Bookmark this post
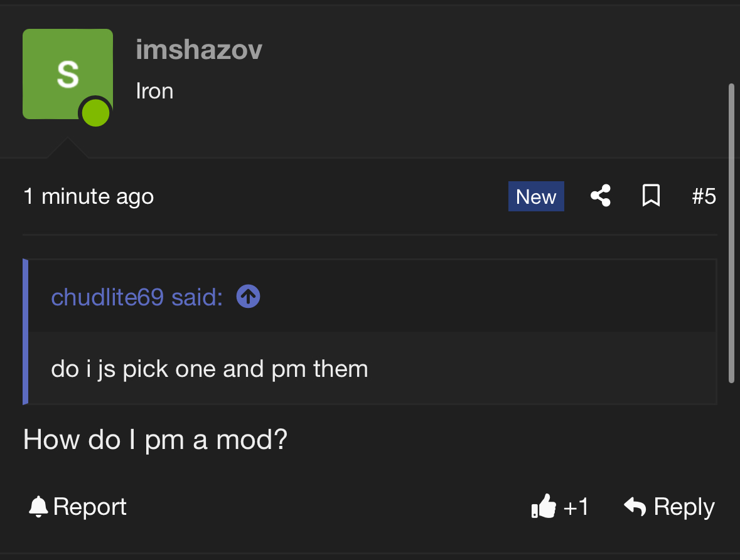This screenshot has height=560, width=740. coord(651,196)
